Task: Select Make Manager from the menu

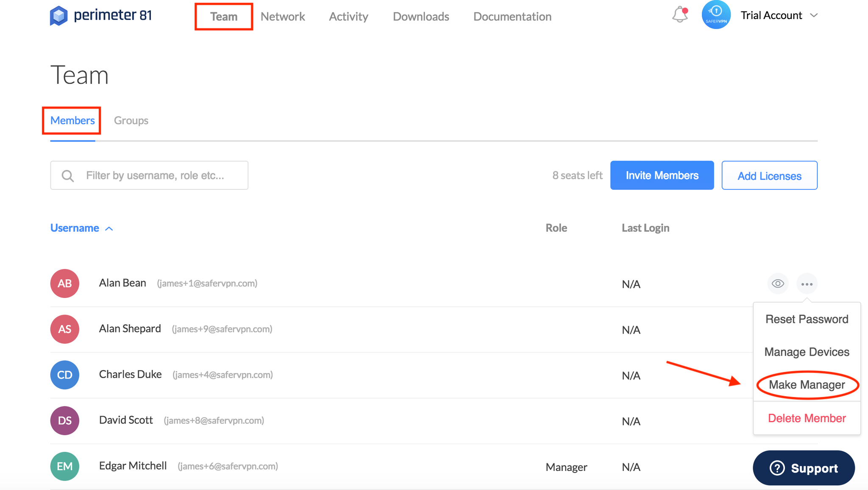Action: point(807,384)
